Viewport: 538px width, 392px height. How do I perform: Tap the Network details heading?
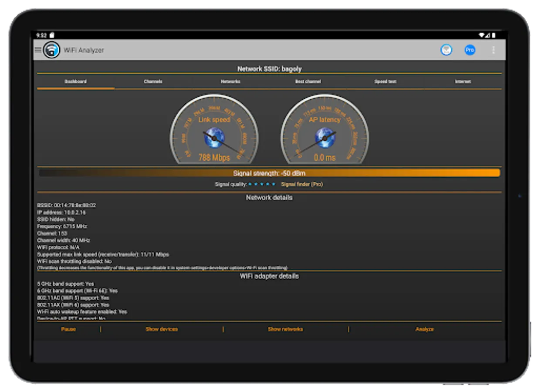pos(269,197)
